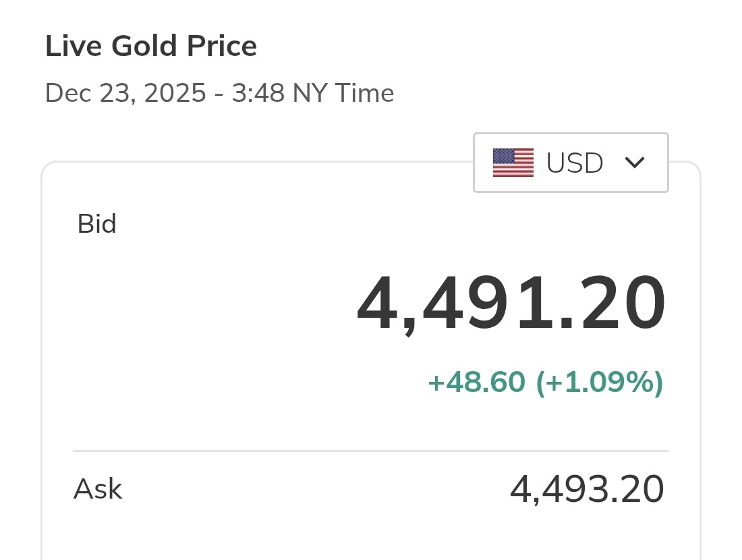Click the "Ask" label

click(x=98, y=489)
